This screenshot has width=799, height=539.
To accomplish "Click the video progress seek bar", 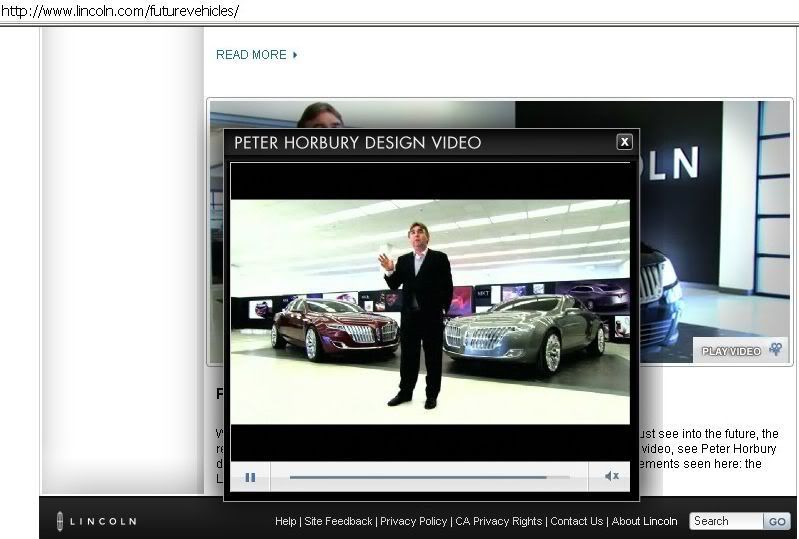I will coord(430,477).
